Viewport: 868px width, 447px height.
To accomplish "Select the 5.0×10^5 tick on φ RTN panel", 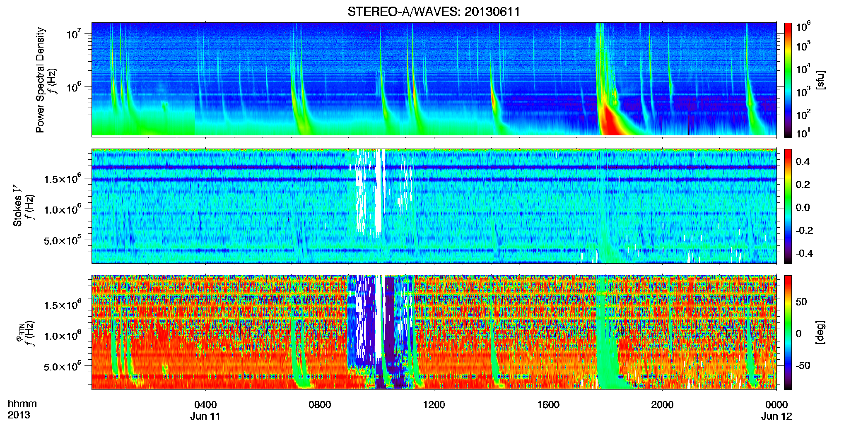I will [62, 366].
